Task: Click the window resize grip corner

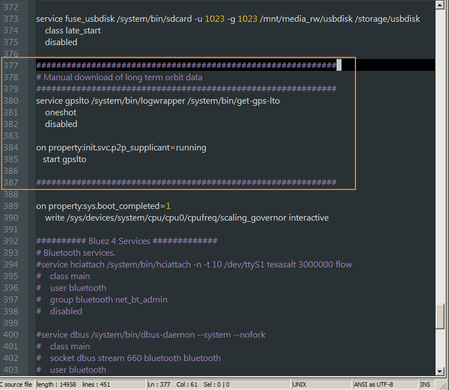Action: [x=443, y=385]
